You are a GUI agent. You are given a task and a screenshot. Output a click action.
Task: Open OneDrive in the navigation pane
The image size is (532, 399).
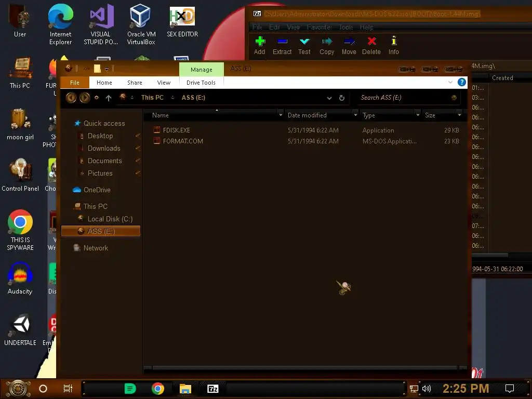click(97, 190)
